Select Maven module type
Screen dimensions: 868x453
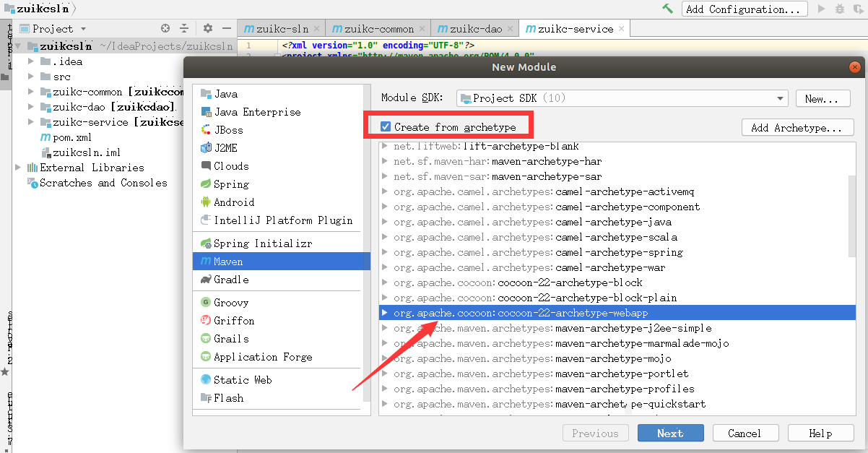click(282, 262)
